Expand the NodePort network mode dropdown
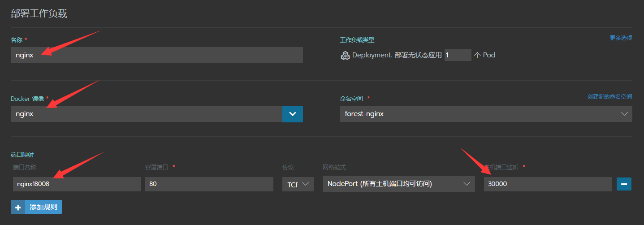 [x=398, y=184]
